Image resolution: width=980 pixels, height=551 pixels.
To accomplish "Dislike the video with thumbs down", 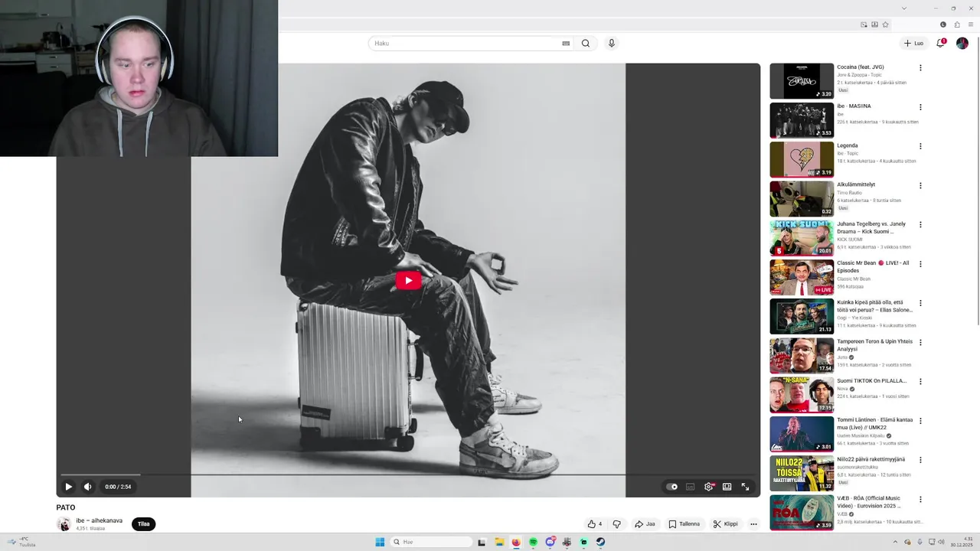I will [x=616, y=524].
